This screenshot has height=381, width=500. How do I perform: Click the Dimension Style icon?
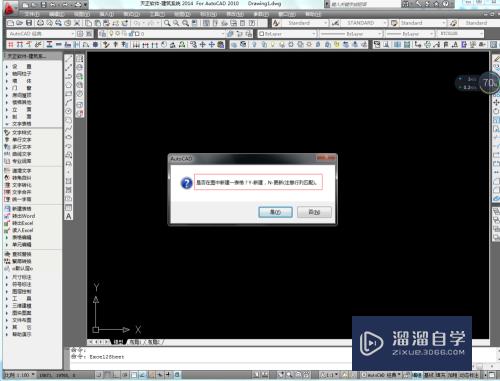click(336, 23)
